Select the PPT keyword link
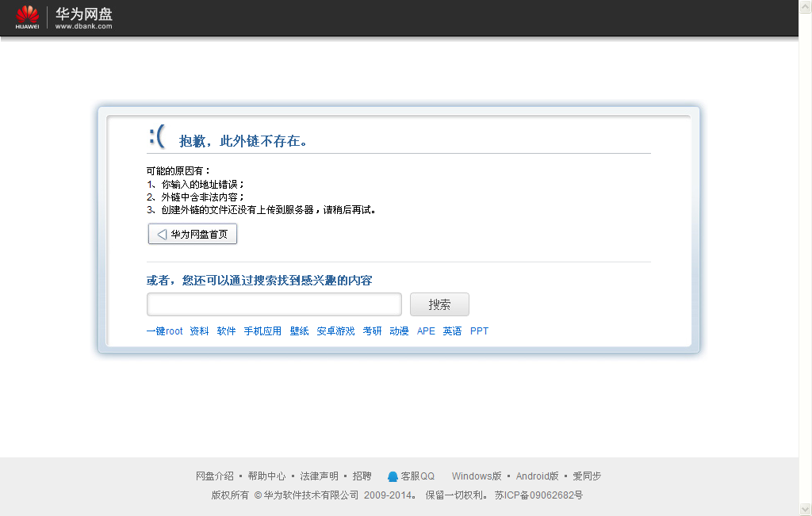The width and height of the screenshot is (812, 516). (480, 331)
